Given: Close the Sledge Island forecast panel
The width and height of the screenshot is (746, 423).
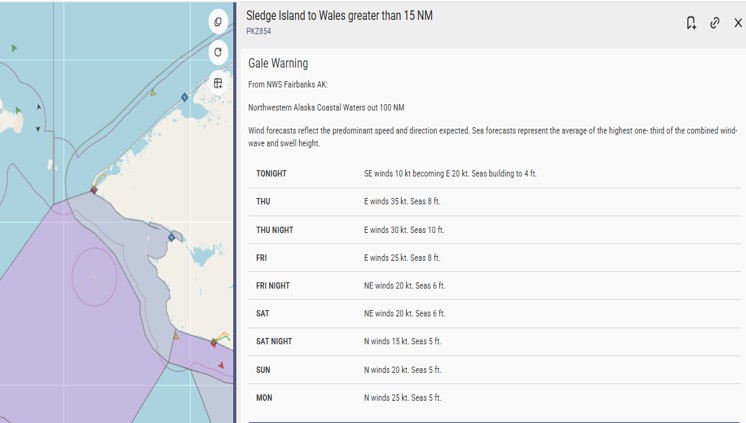Looking at the screenshot, I should [x=738, y=23].
